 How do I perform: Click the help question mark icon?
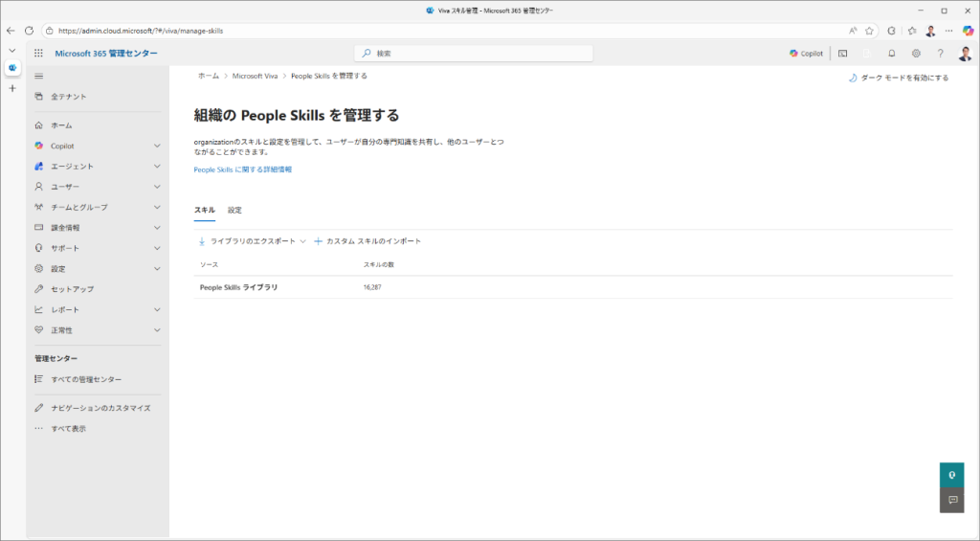tap(940, 54)
